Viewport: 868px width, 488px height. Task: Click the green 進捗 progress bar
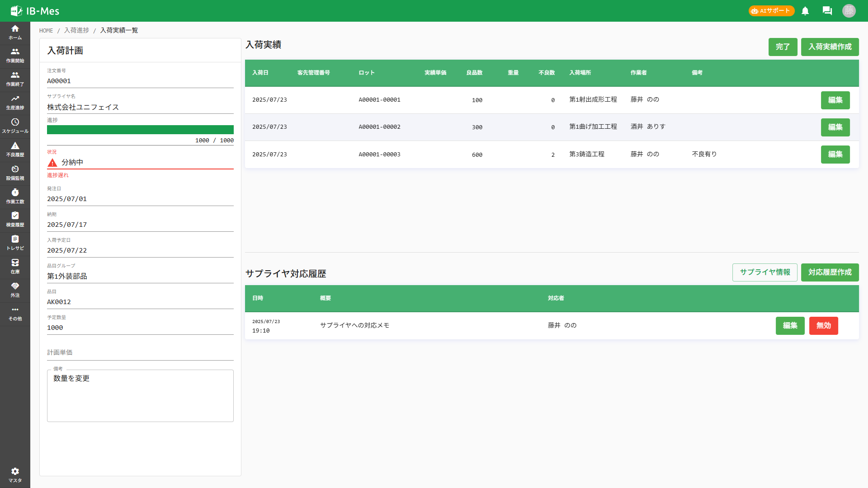coord(140,130)
